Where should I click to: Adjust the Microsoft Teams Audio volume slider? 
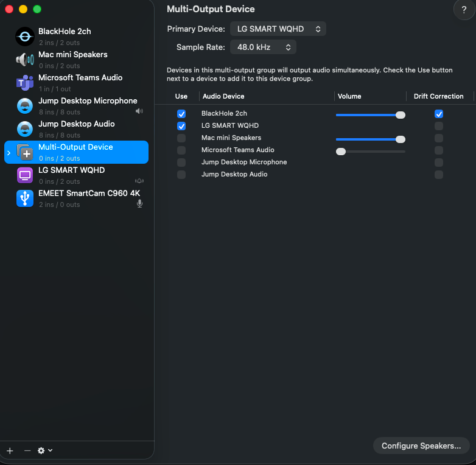tap(370, 152)
